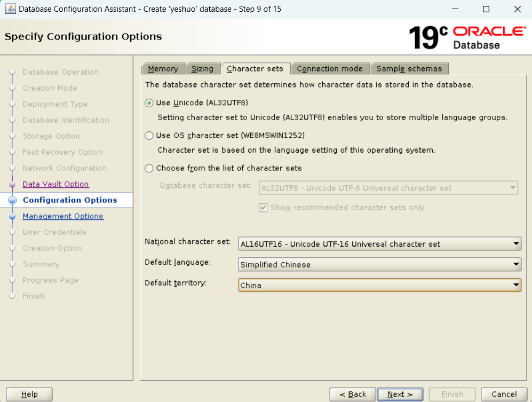Open the Default territory dropdown

[379, 285]
